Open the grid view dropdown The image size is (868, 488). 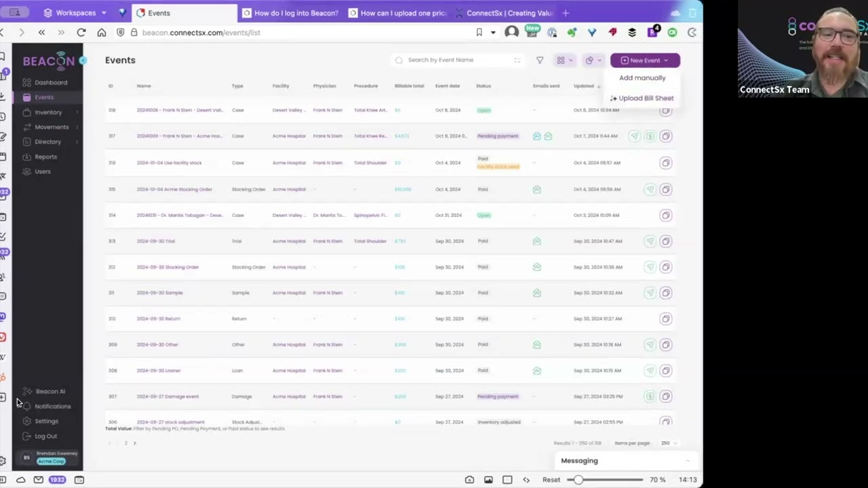564,60
